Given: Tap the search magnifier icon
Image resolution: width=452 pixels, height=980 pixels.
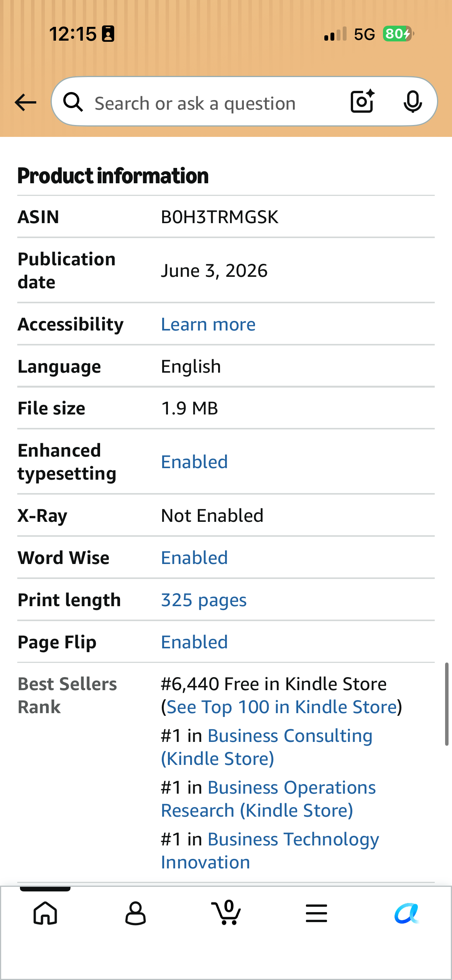Looking at the screenshot, I should [73, 102].
